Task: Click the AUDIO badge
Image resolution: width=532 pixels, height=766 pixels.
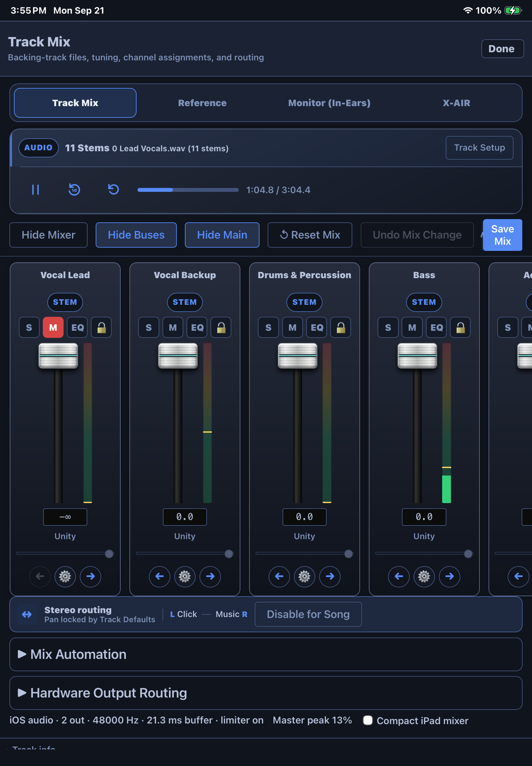Action: pos(38,148)
